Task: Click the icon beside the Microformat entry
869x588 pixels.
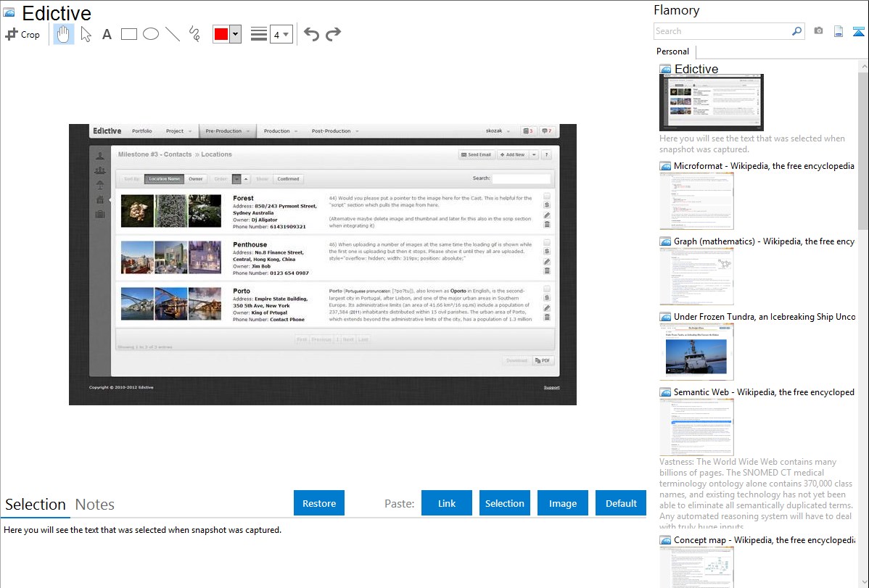Action: [x=666, y=166]
